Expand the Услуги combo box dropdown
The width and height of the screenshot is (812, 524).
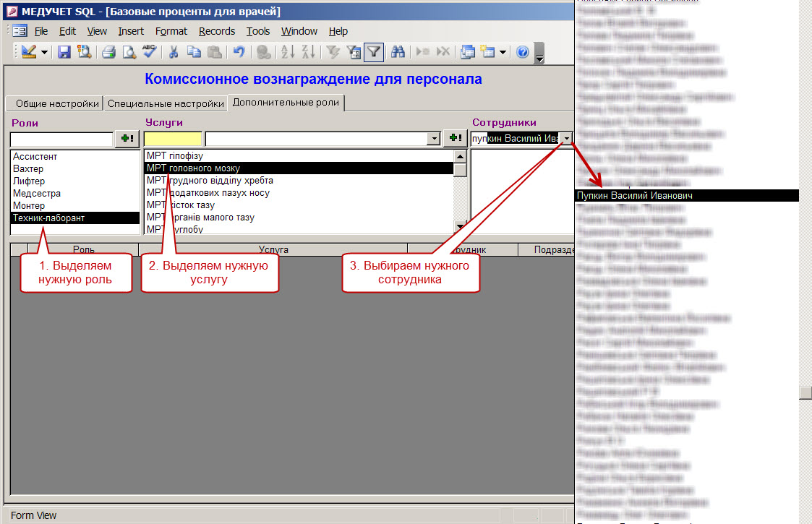[434, 139]
